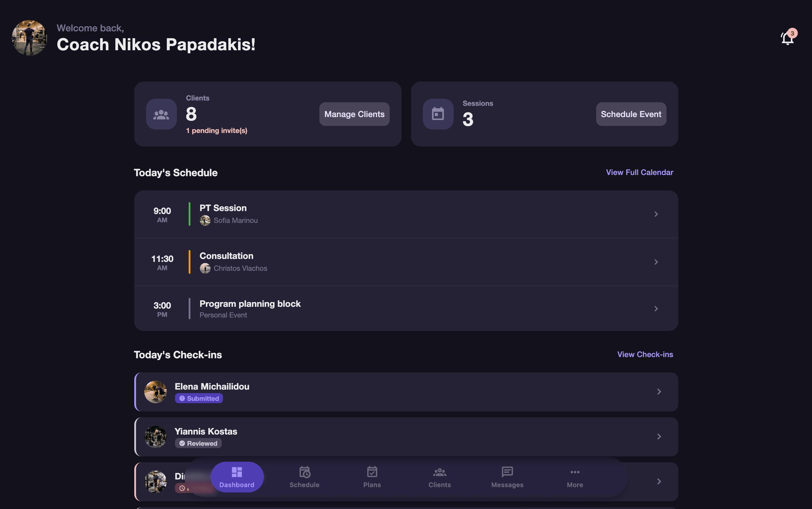
Task: Expand the Program planning block chevron
Action: coord(656,309)
